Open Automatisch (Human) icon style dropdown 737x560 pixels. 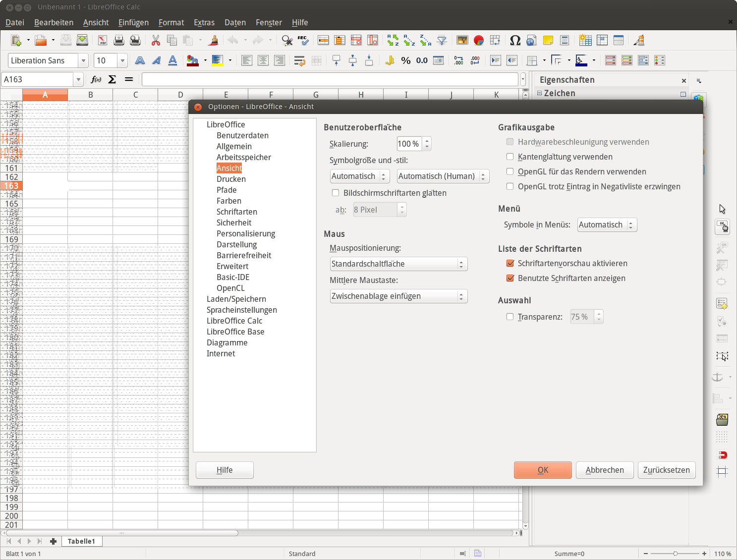[x=443, y=176]
